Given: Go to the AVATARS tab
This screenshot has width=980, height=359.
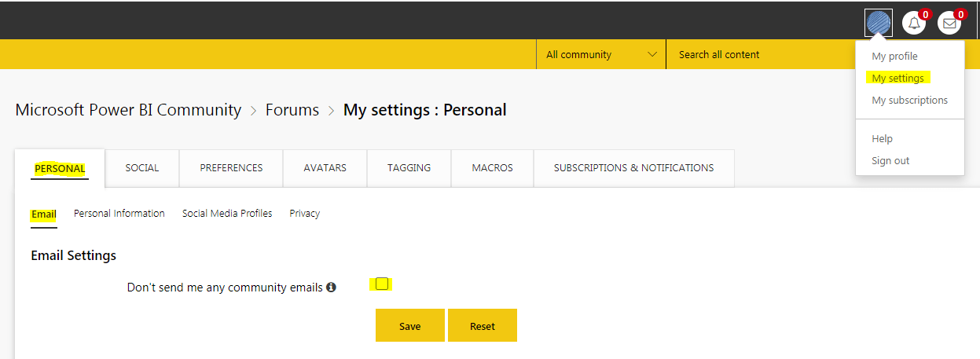Looking at the screenshot, I should [325, 168].
